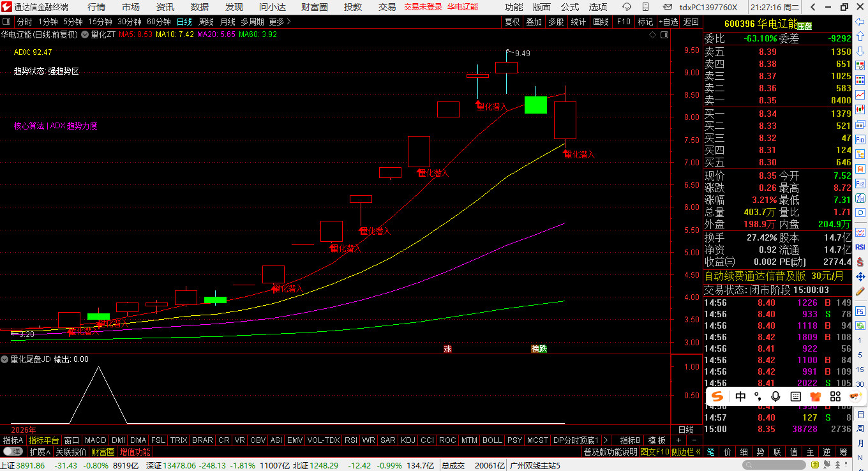This screenshot has height=471, width=868.
Task: Click 上证 3891.86 index in status bar
Action: tap(22, 465)
